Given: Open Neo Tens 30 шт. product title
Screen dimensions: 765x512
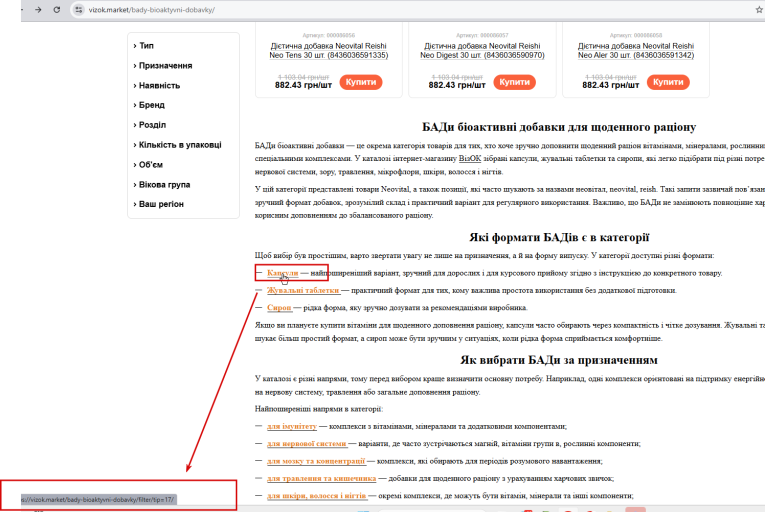Looking at the screenshot, I should click(328, 51).
